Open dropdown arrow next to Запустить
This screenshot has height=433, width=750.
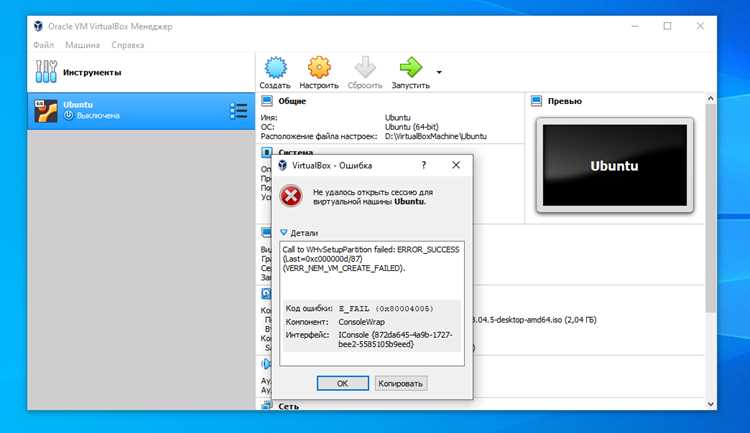[439, 72]
